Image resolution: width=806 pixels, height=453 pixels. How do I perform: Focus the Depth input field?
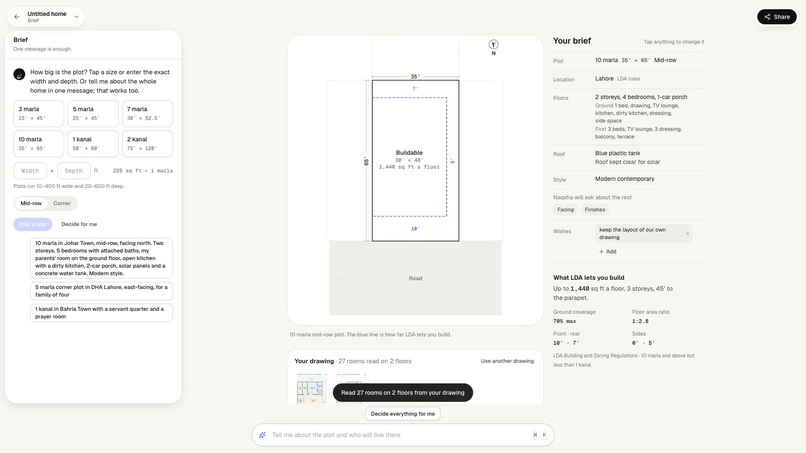[74, 171]
